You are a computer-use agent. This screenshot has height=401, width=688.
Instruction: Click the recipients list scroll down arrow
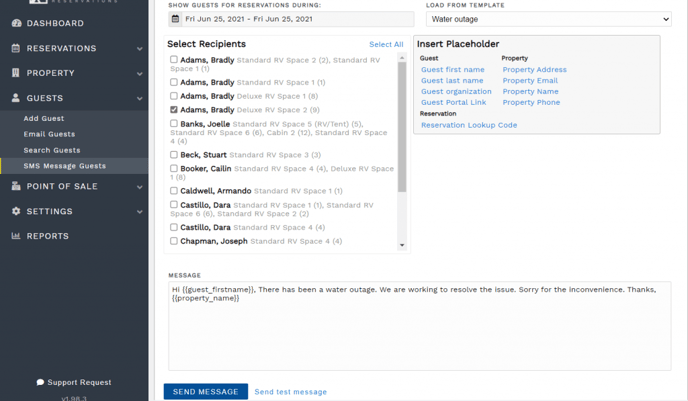click(x=402, y=245)
